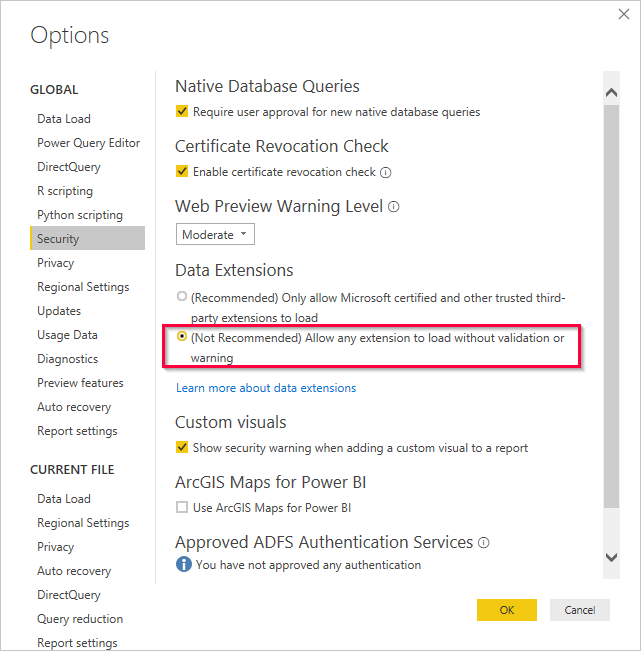Click scrollbar up arrow in settings pane
This screenshot has width=641, height=651.
(x=611, y=92)
